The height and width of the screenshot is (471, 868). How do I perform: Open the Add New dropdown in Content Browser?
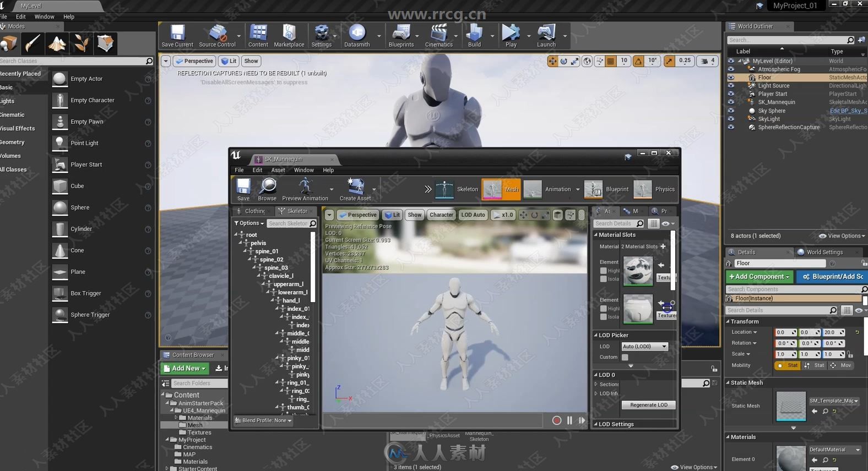coord(185,368)
